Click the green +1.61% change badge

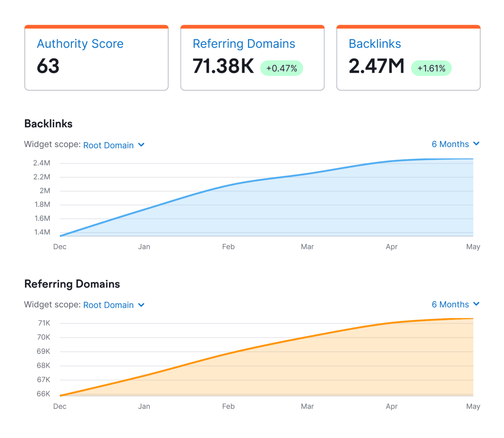[x=431, y=68]
